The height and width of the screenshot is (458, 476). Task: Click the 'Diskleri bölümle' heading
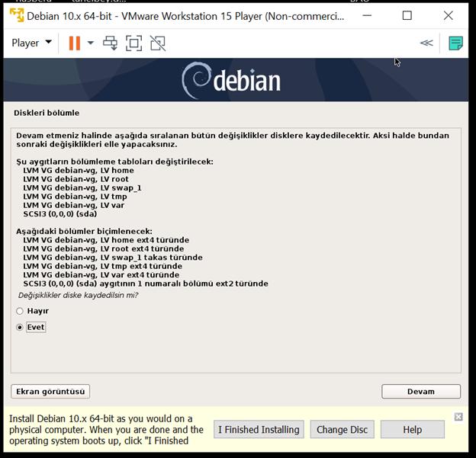pos(47,113)
